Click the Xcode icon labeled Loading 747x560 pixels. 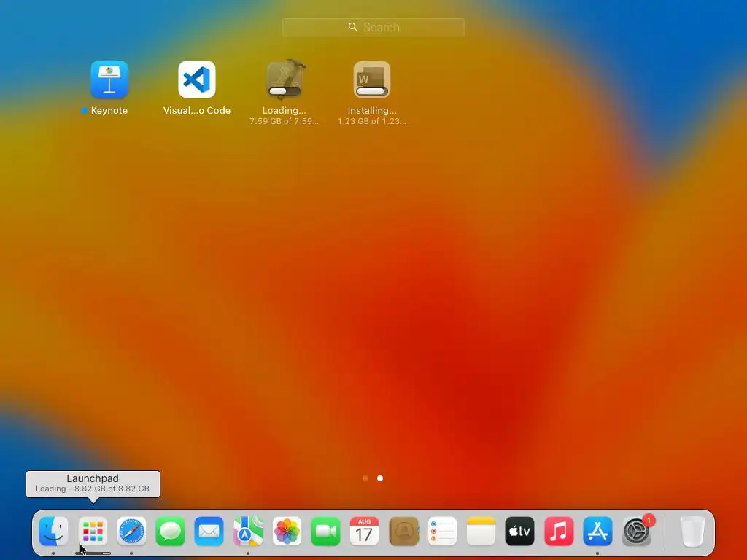[x=285, y=79]
